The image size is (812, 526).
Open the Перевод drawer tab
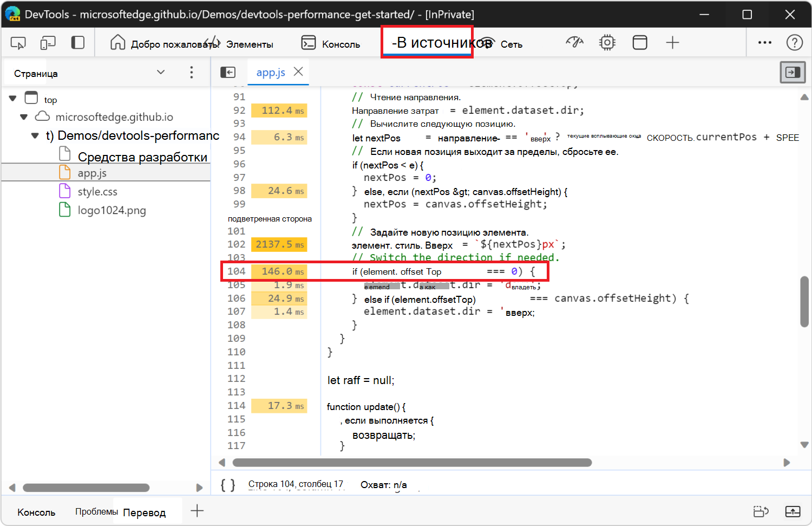145,512
